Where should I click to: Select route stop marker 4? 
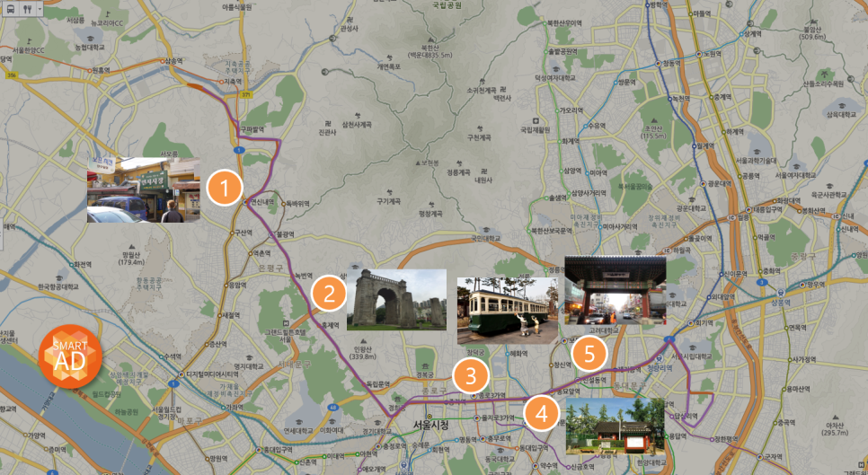(542, 414)
